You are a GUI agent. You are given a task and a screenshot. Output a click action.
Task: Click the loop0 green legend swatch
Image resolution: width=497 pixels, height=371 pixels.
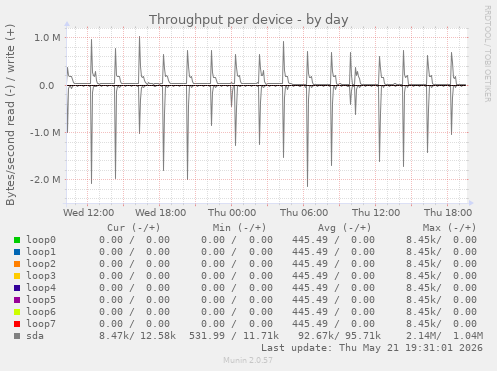coord(17,240)
